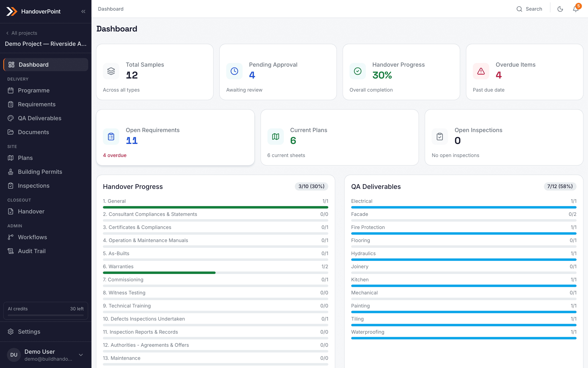
Task: Click '12. Authorities - Agreements & Offers' row label
Action: click(146, 345)
